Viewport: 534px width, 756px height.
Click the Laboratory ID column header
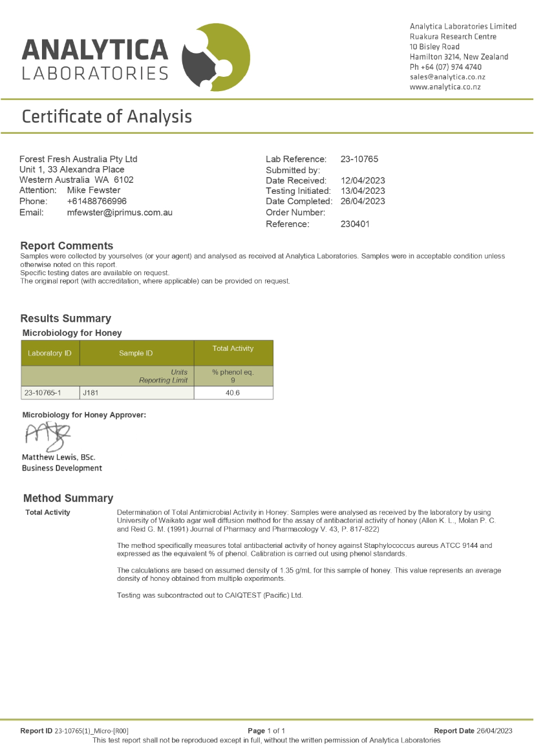[50, 353]
